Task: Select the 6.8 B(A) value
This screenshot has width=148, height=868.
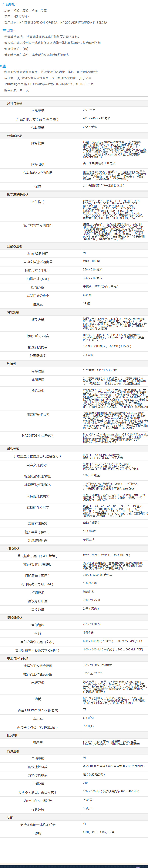Action: [x=88, y=718]
